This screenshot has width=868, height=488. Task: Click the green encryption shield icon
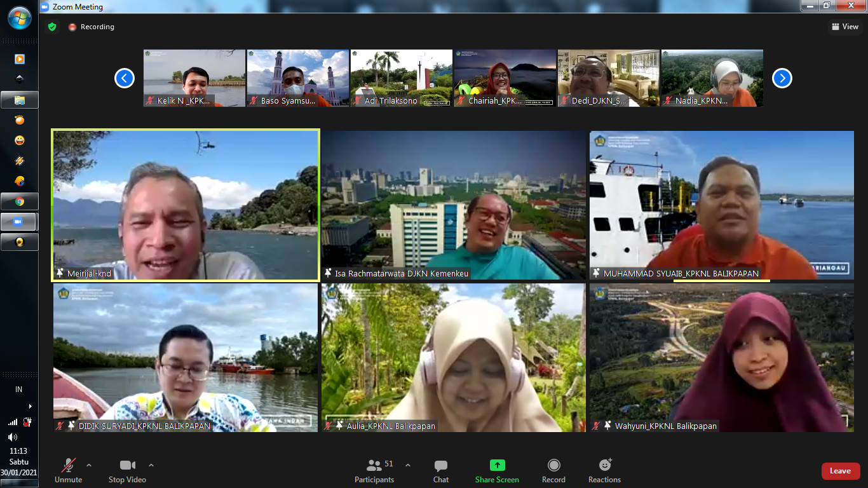click(52, 27)
